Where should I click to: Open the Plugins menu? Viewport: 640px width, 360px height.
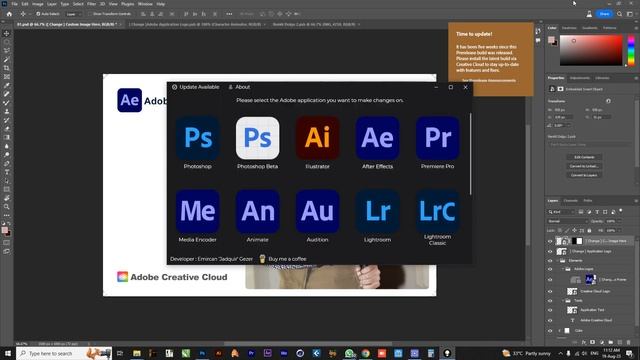click(x=127, y=4)
